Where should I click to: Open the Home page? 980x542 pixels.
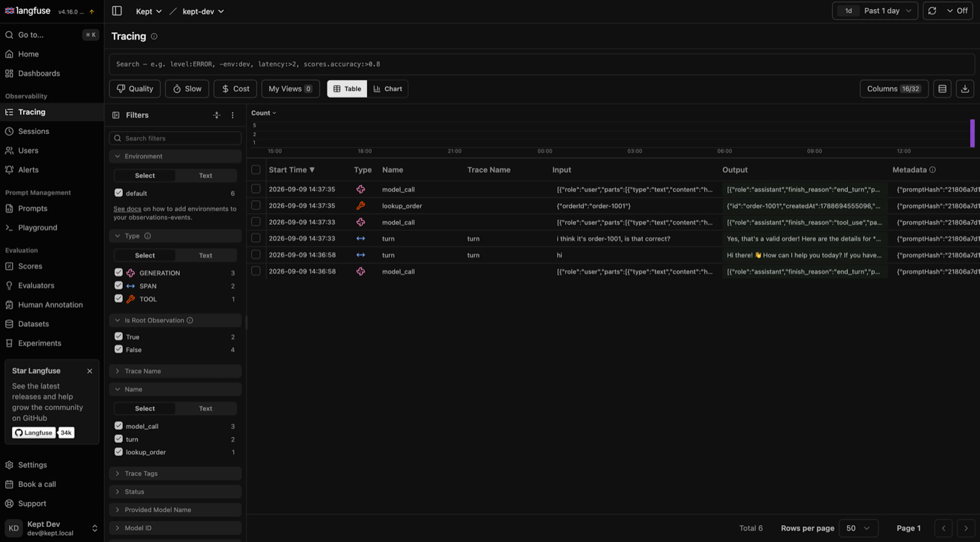click(x=28, y=54)
